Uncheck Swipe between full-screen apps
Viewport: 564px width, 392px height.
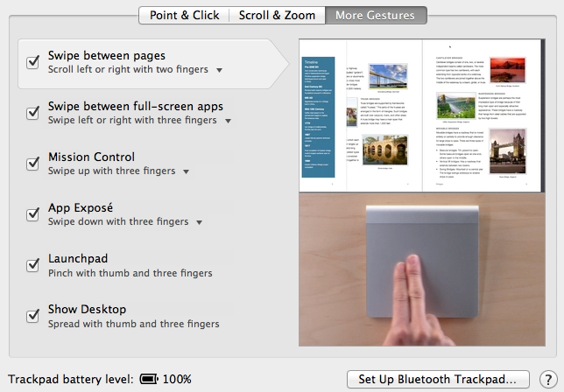click(33, 112)
